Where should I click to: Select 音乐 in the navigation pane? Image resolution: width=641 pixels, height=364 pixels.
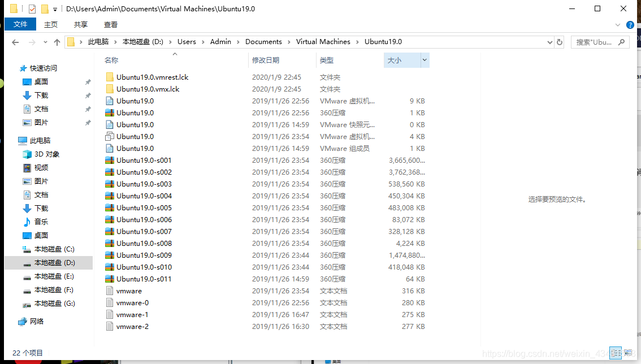pyautogui.click(x=41, y=222)
